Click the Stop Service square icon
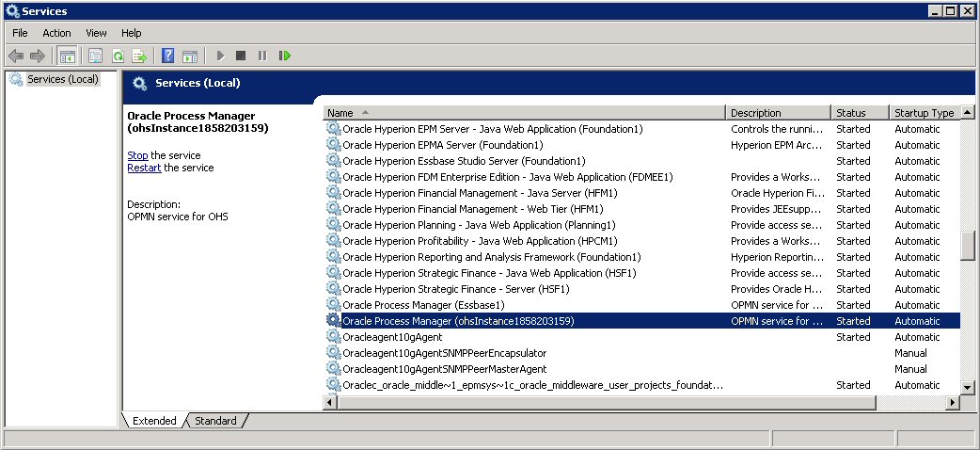 [x=241, y=56]
